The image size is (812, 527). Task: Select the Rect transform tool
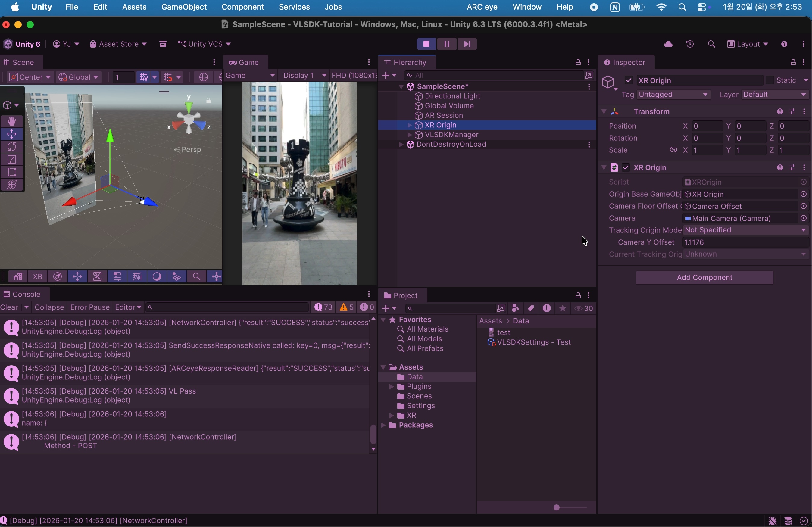12,172
